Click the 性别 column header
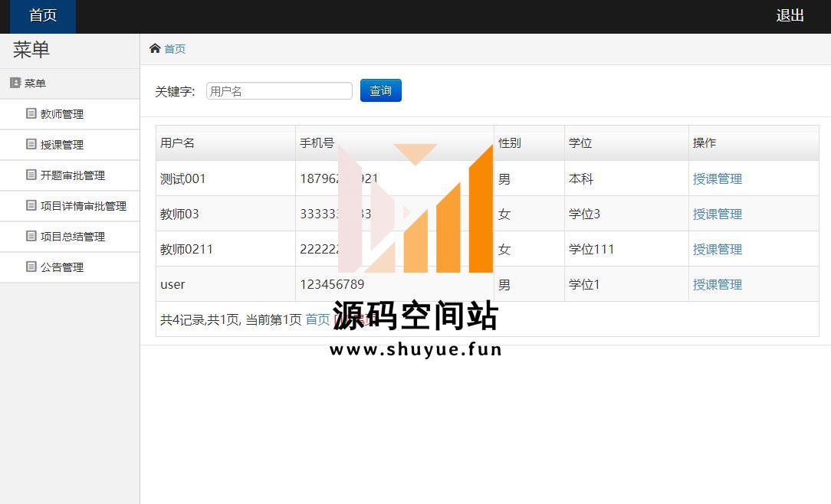The width and height of the screenshot is (831, 504). (x=529, y=143)
